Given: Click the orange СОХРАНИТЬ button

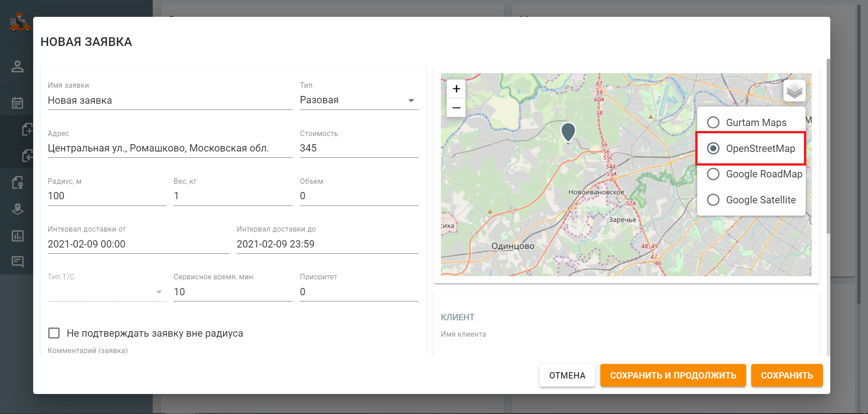Looking at the screenshot, I should tap(787, 375).
